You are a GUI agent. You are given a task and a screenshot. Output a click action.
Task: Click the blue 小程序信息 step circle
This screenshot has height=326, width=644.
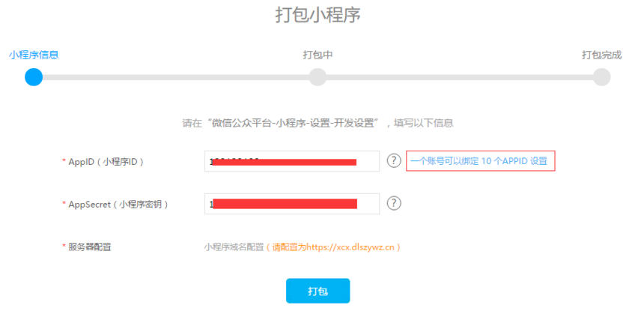click(34, 77)
